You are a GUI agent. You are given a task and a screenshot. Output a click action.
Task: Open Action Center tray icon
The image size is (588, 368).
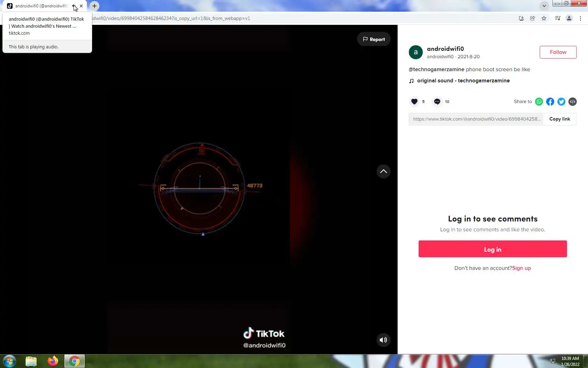point(553,361)
